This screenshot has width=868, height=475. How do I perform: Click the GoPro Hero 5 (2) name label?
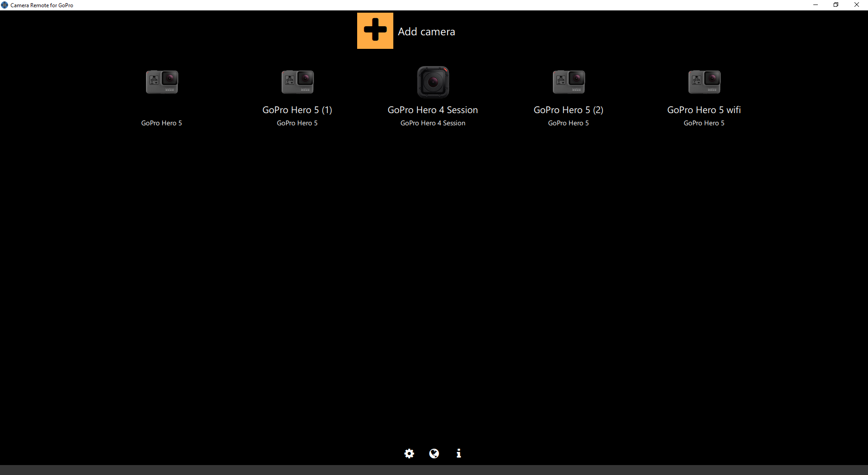click(568, 109)
